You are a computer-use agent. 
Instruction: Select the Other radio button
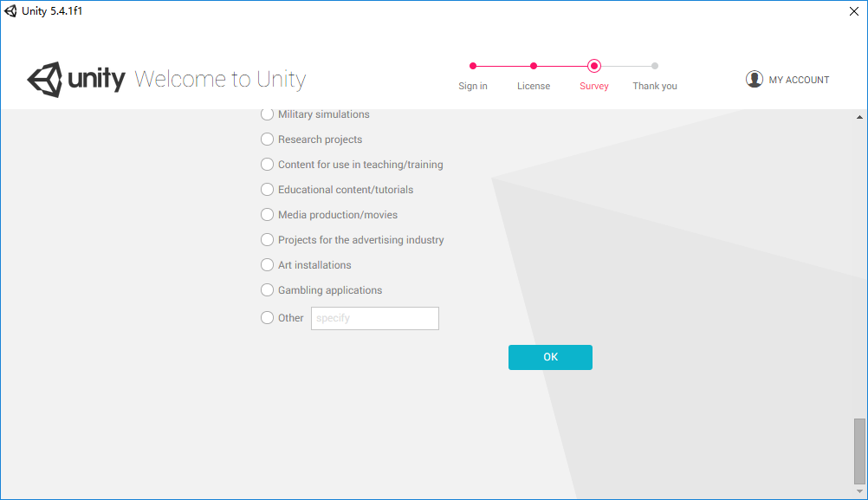point(267,318)
